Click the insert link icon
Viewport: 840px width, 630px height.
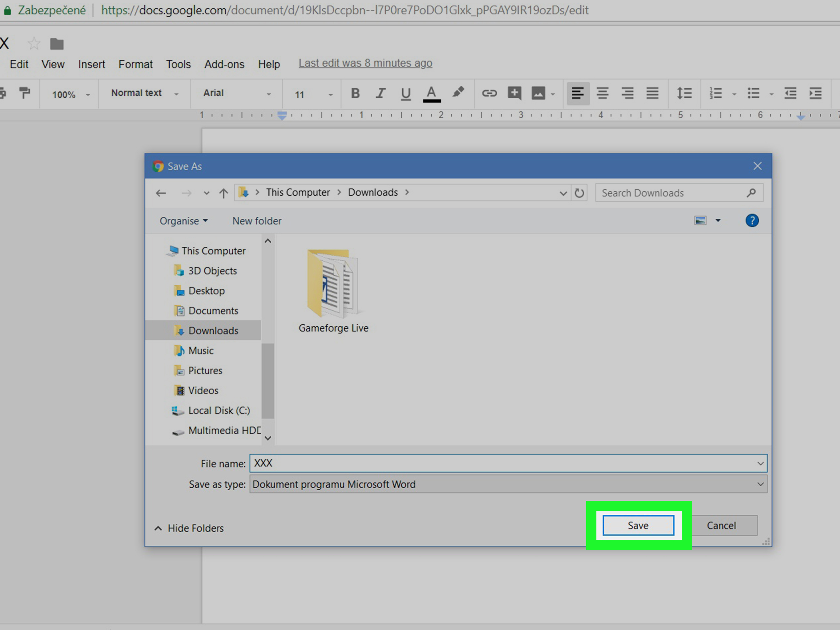point(489,93)
